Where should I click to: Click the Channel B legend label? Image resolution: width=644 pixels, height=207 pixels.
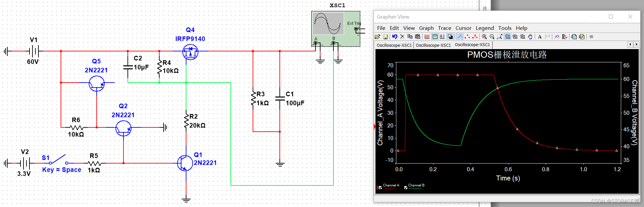click(416, 185)
